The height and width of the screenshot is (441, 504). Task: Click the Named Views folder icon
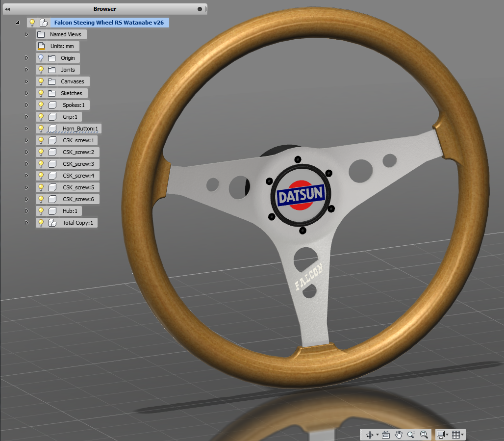(x=41, y=34)
